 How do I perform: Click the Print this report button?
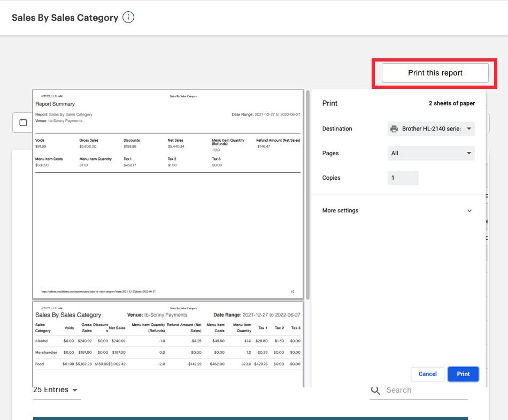click(x=434, y=73)
